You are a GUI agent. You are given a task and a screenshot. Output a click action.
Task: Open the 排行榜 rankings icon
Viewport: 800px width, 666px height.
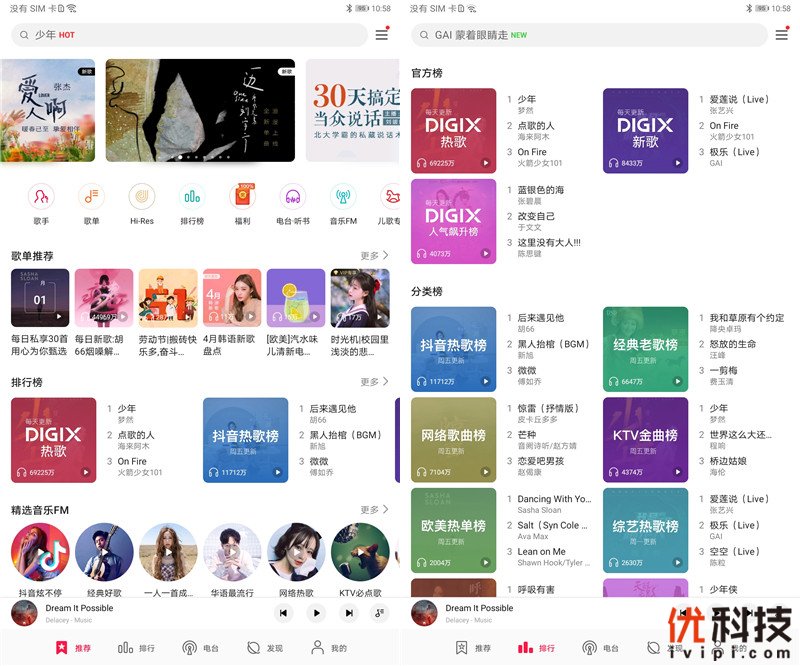191,199
